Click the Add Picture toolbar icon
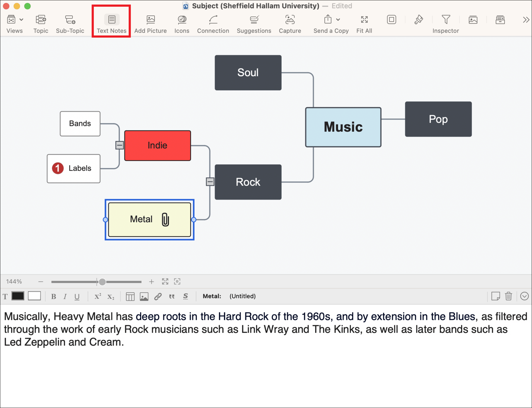The width and height of the screenshot is (532, 408). click(150, 20)
